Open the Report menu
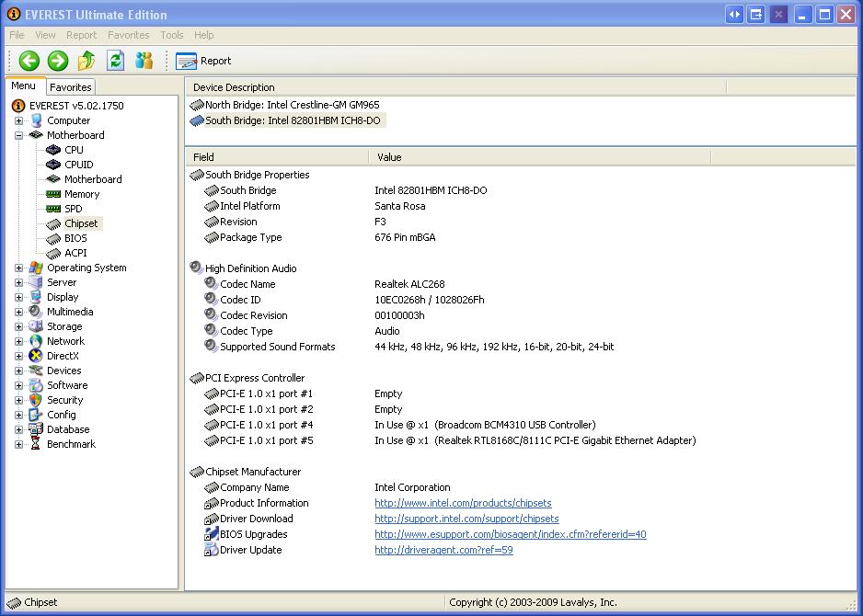Screen dimensions: 863x616 82,35
